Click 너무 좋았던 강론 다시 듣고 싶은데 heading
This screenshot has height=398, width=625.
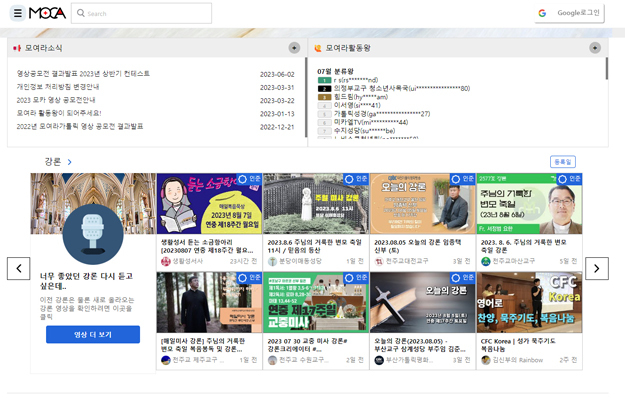click(x=86, y=281)
